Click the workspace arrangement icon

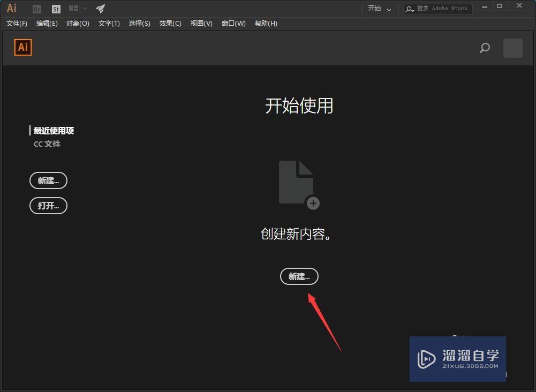[73, 9]
